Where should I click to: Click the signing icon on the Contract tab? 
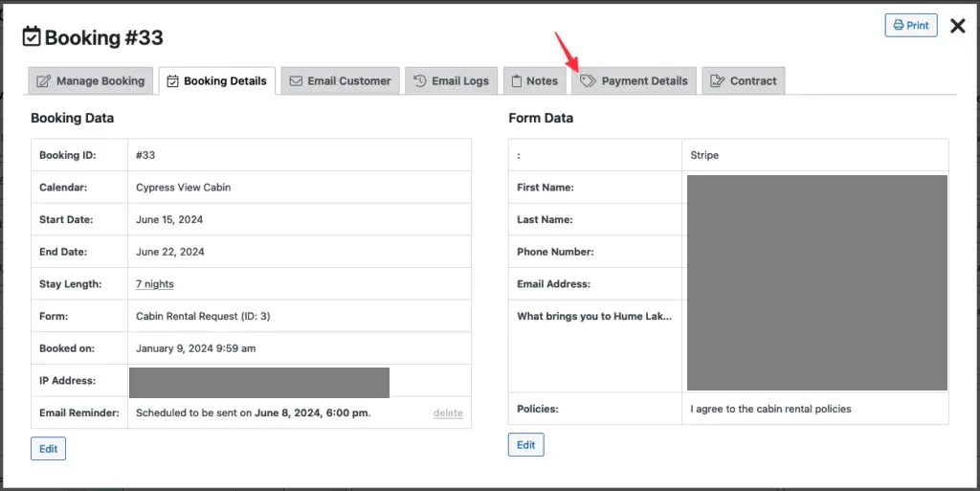point(717,81)
